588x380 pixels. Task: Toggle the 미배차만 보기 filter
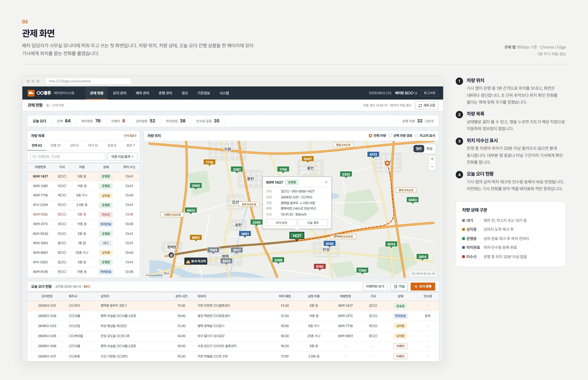point(375,287)
